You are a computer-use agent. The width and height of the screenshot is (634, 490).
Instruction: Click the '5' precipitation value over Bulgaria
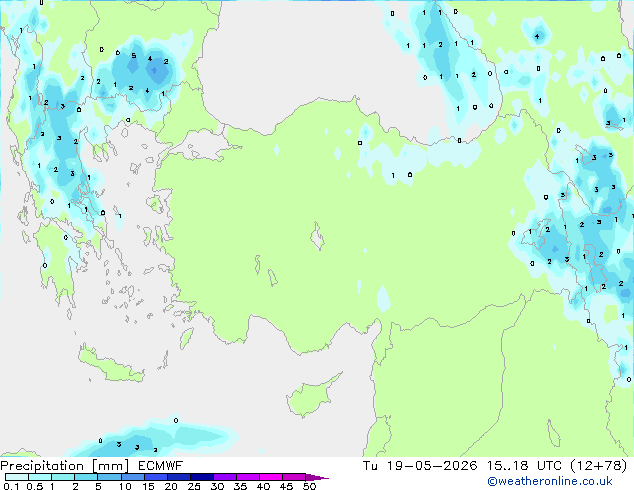[134, 56]
